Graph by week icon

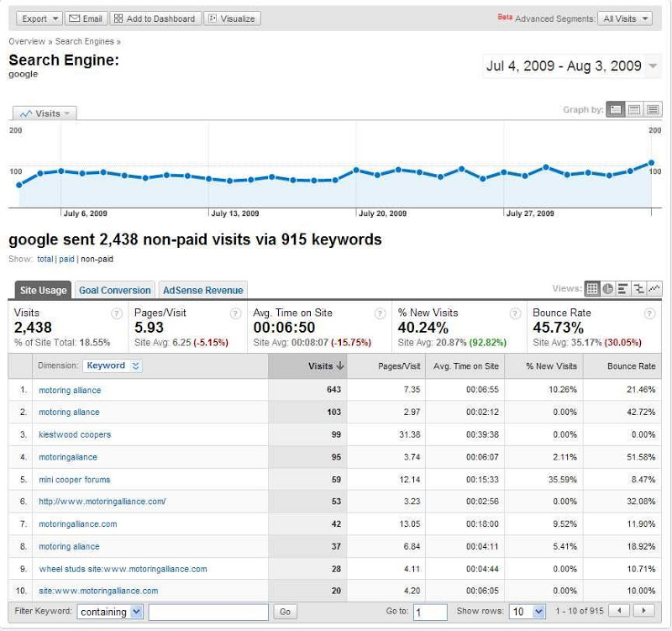click(634, 110)
